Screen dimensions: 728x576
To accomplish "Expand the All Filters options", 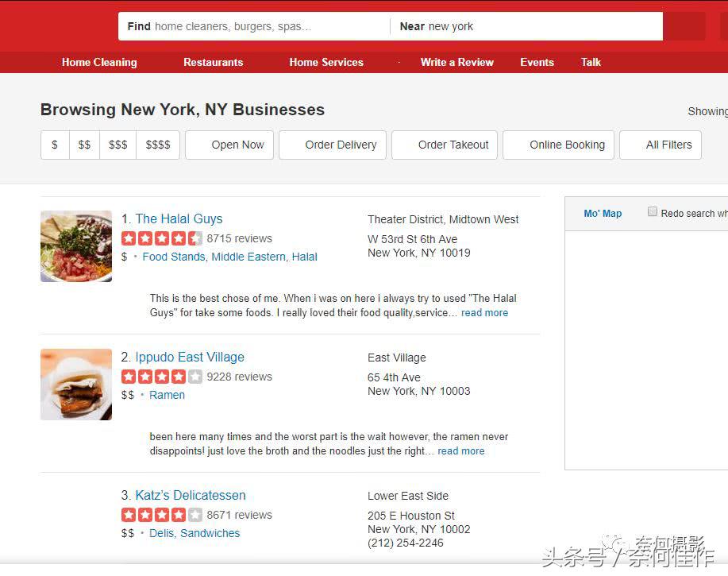I will [x=661, y=145].
